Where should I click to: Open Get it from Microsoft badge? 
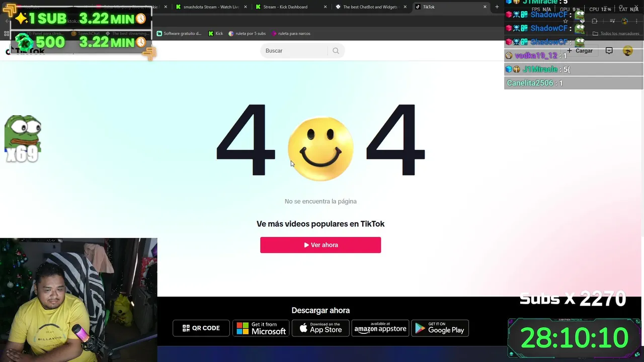[x=261, y=328]
